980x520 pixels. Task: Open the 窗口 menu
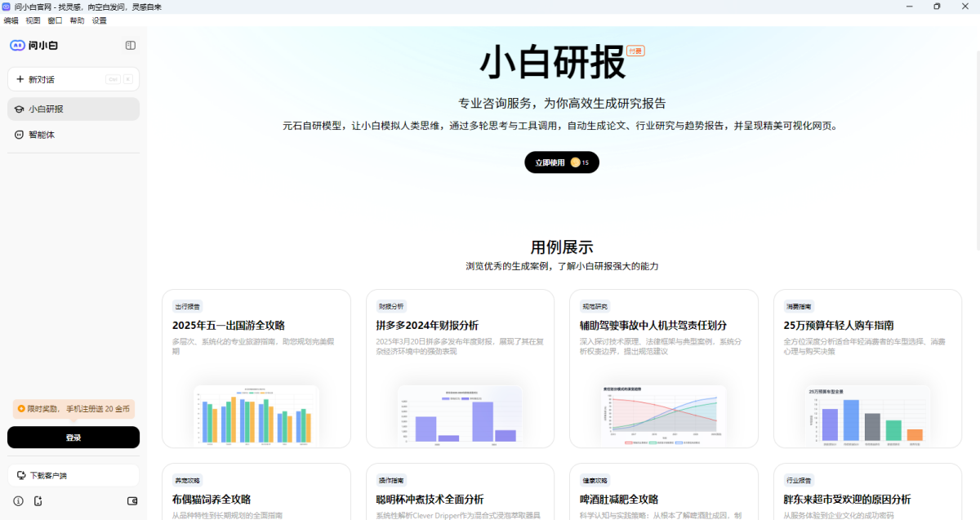tap(55, 20)
